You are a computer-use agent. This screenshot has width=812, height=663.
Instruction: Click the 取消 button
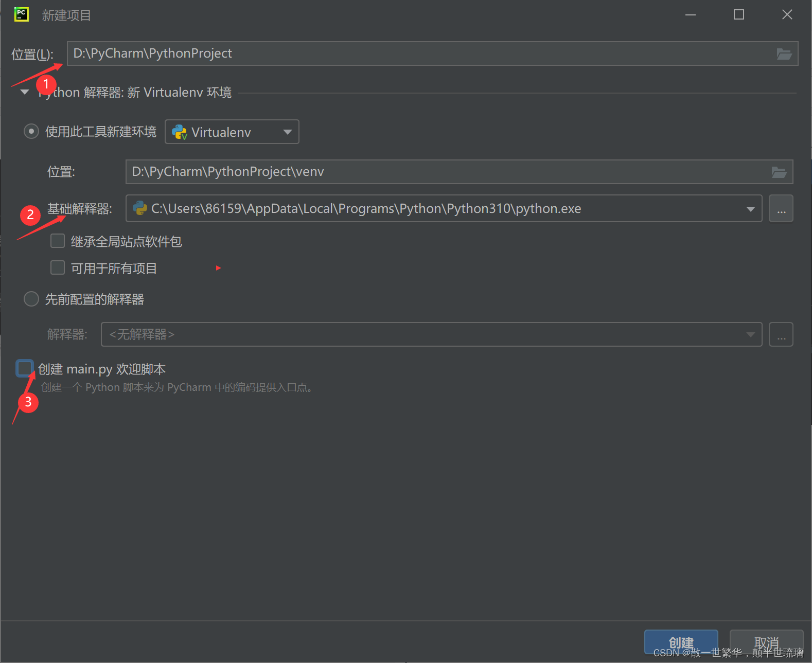pyautogui.click(x=766, y=642)
